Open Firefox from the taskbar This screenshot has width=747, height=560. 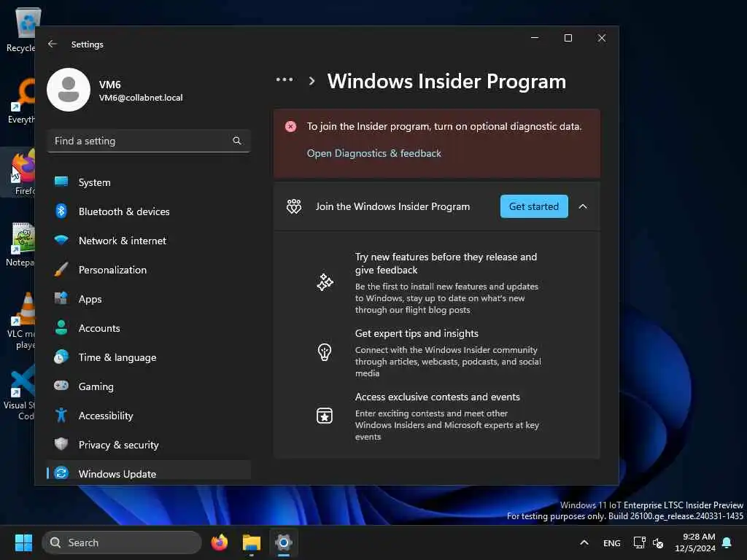click(220, 542)
